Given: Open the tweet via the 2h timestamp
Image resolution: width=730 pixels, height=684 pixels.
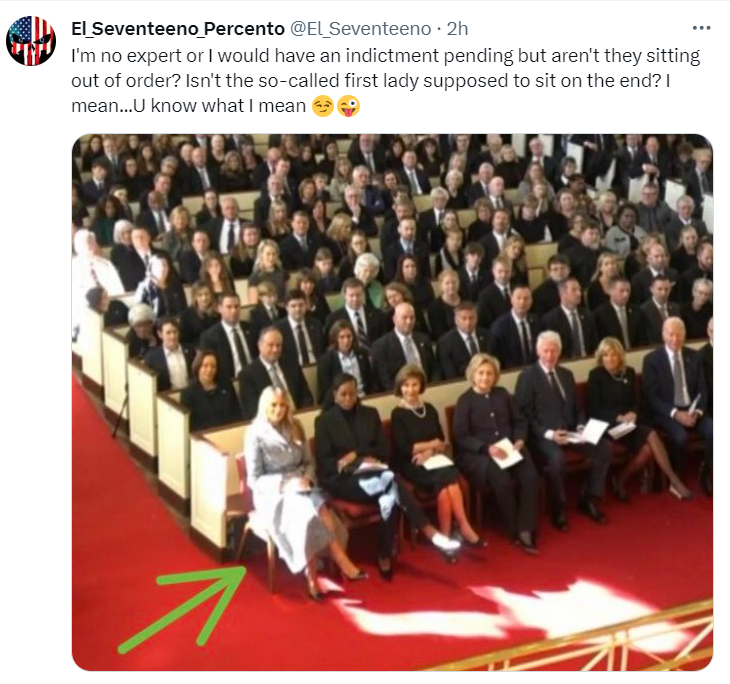Looking at the screenshot, I should click(x=457, y=29).
